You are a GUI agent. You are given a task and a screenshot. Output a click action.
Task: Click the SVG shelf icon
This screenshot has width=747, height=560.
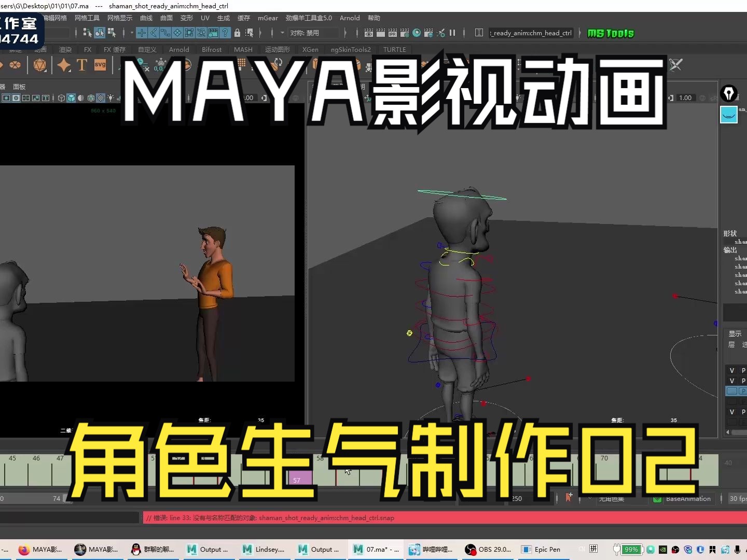tap(100, 65)
